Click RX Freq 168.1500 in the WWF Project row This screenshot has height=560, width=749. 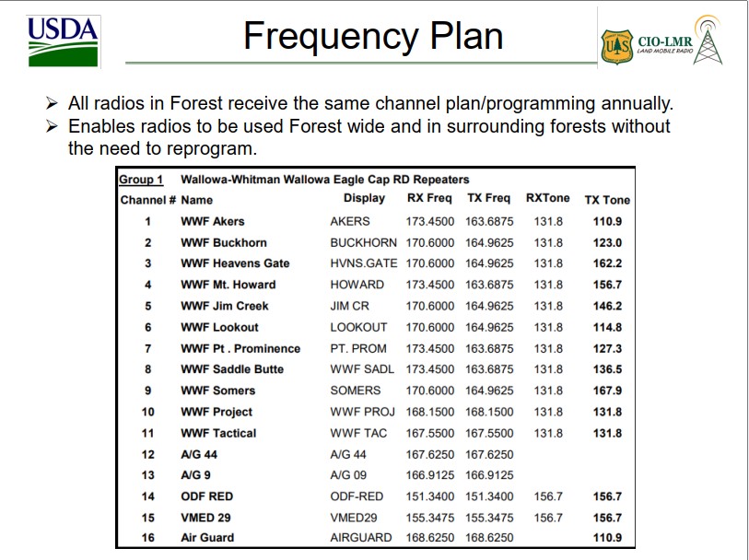(430, 412)
